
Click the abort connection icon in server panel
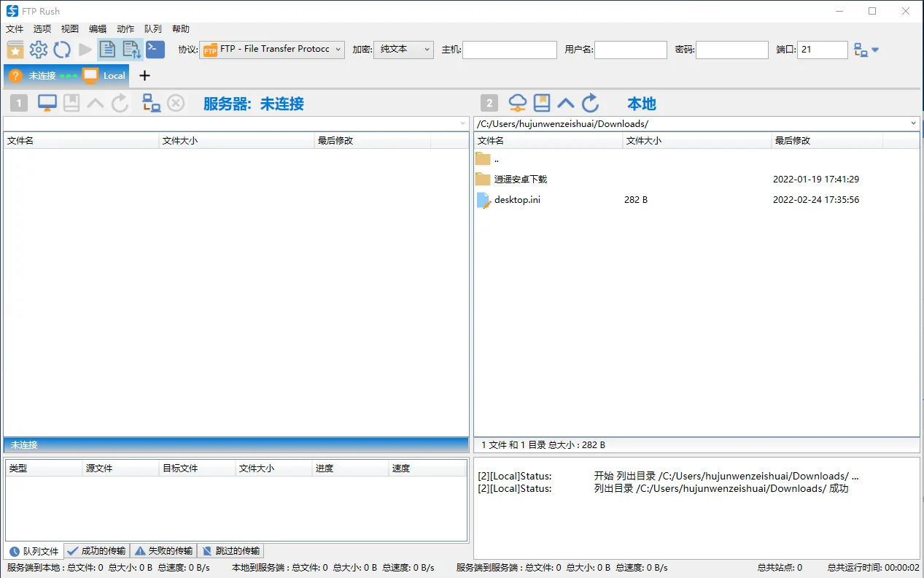point(176,103)
